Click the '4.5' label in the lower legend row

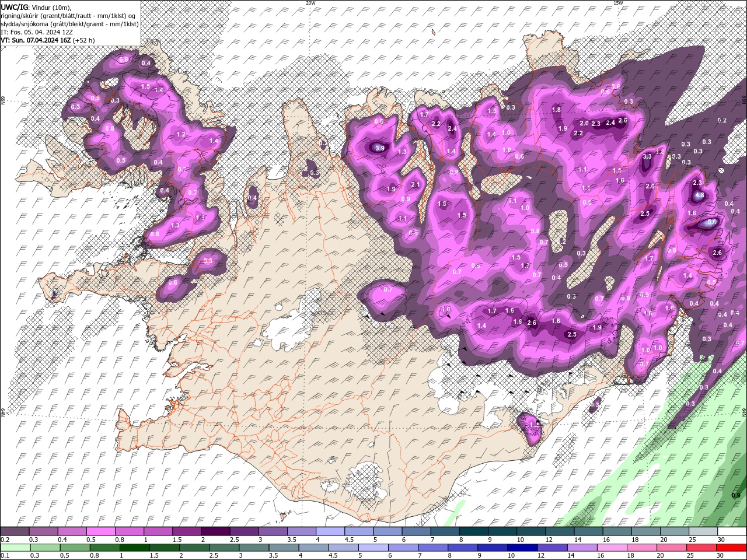[333, 556]
